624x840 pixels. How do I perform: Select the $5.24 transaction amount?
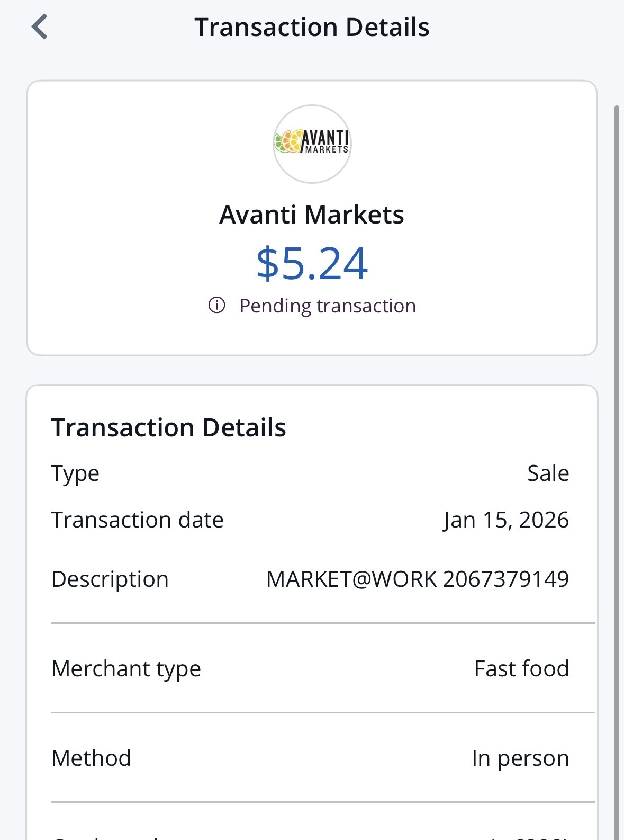312,263
